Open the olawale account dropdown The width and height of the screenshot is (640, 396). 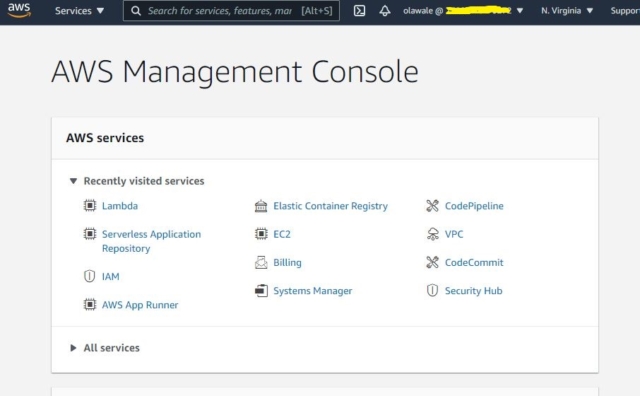463,11
